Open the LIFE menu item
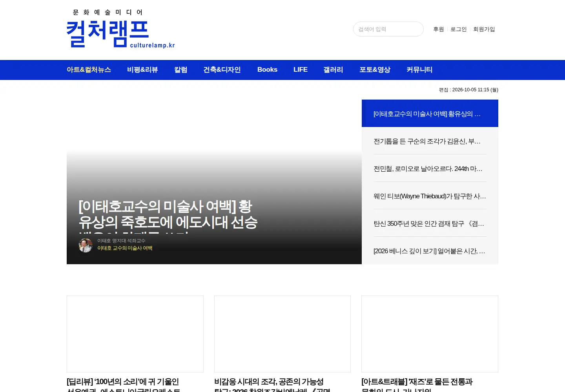The image size is (565, 392). pos(301,70)
